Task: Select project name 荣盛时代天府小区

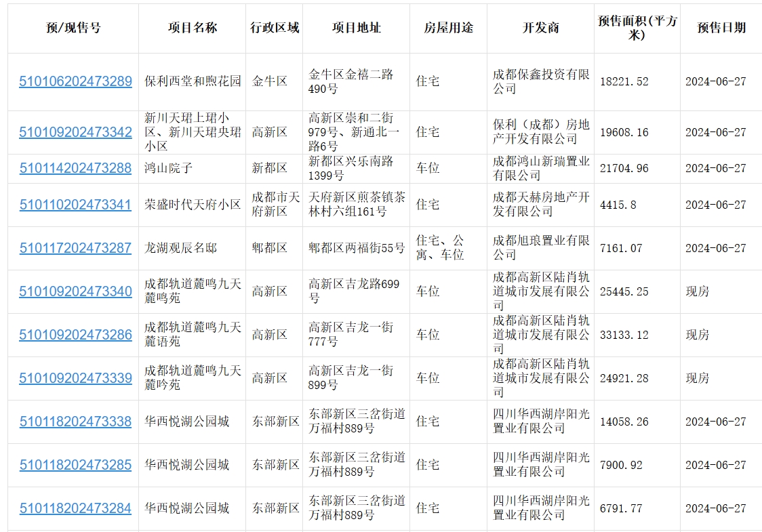Action: point(193,205)
